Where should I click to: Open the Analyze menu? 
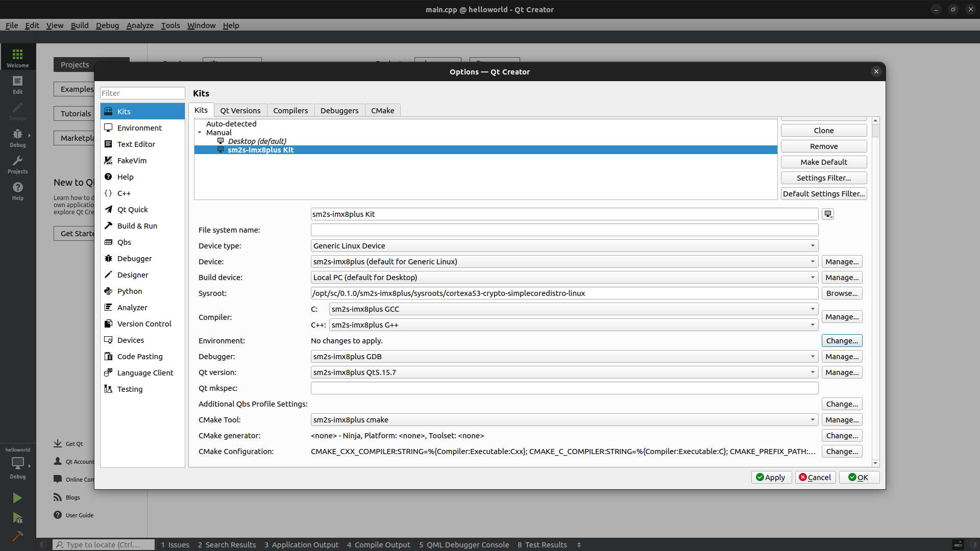tap(140, 26)
